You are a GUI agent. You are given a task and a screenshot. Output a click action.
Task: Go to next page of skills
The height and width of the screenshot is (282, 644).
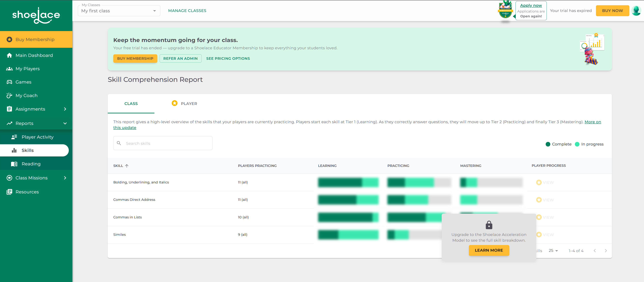click(x=606, y=251)
